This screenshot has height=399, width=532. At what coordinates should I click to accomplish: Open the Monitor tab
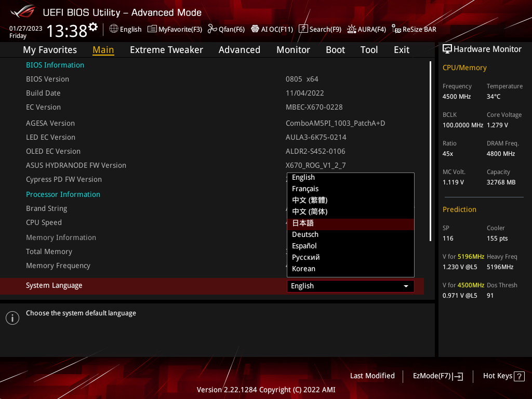293,50
